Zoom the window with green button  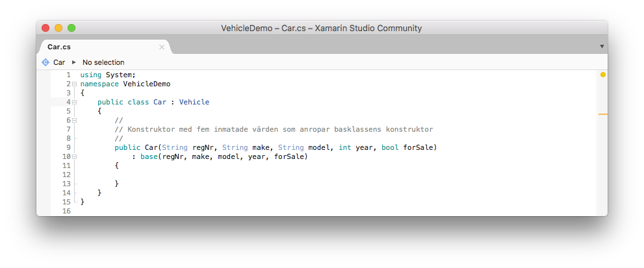71,28
